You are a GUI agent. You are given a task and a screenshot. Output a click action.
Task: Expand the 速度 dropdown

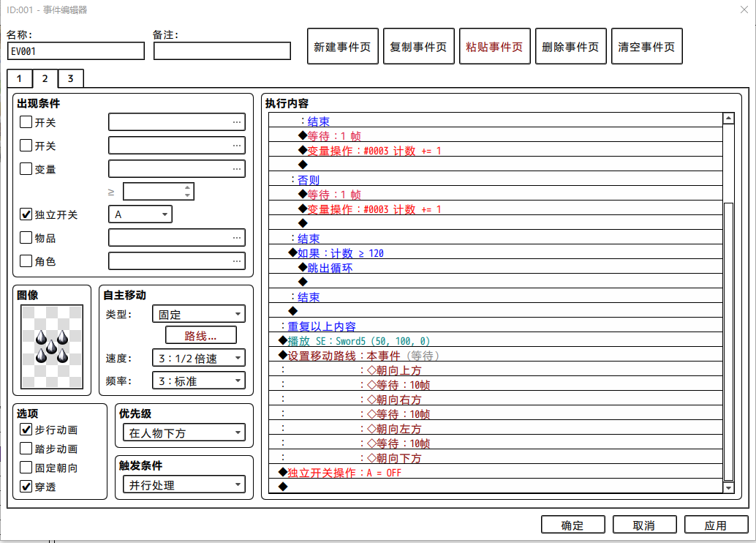(199, 358)
